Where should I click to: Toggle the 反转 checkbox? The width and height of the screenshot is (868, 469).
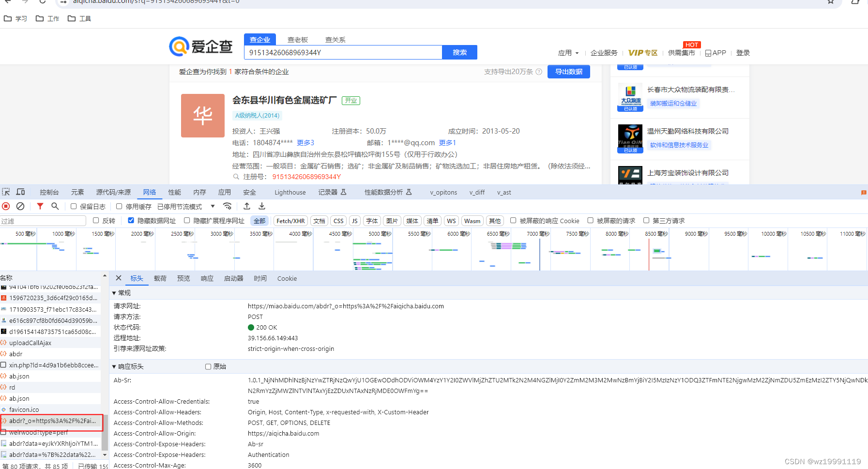tap(96, 220)
